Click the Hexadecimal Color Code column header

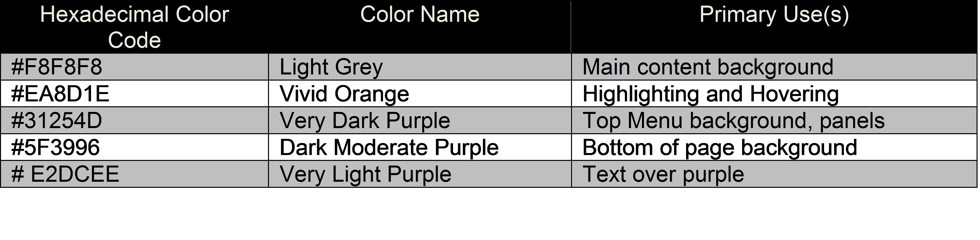(x=134, y=27)
